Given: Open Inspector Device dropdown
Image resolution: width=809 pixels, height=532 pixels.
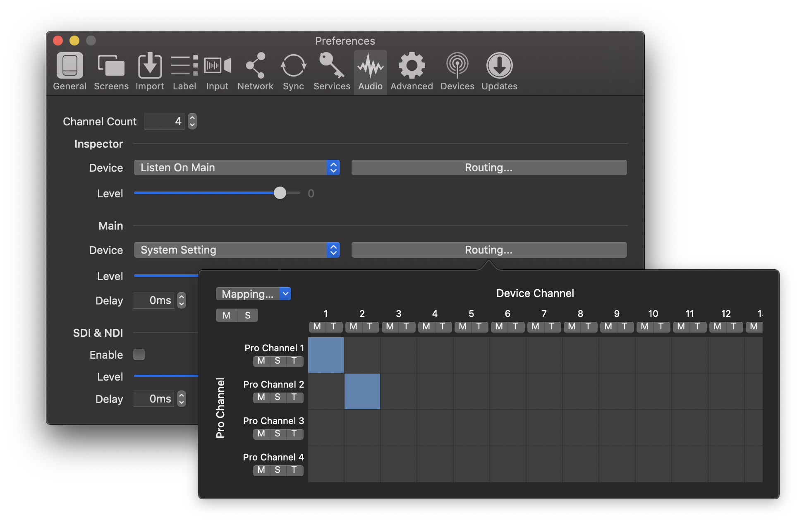Looking at the screenshot, I should point(237,167).
